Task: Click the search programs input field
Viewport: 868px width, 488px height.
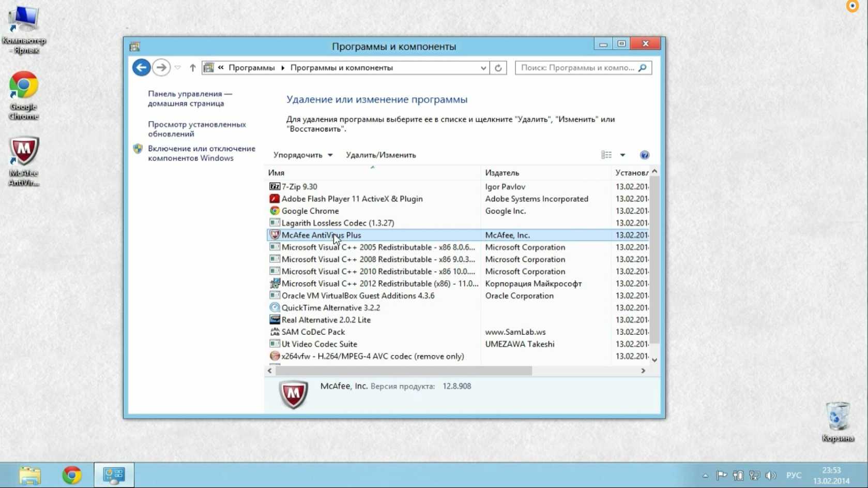Action: coord(577,68)
